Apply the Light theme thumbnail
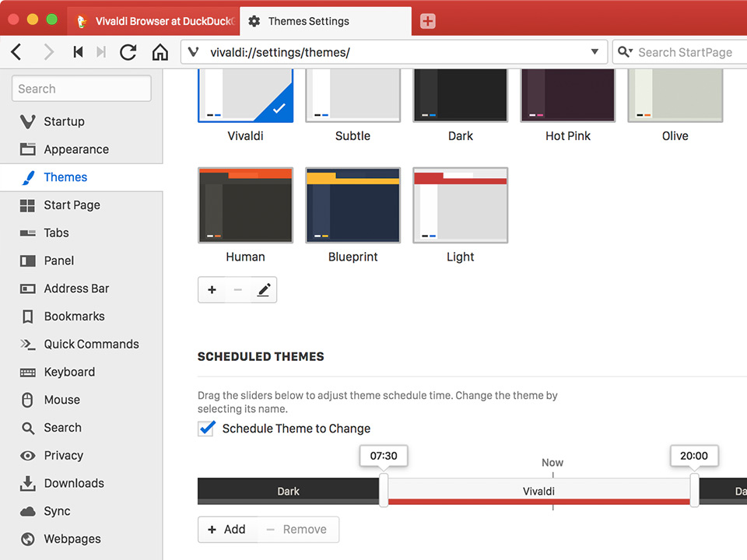 tap(461, 205)
